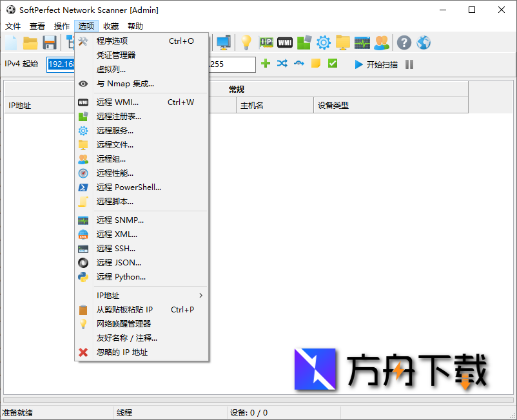Click the green plus add-range icon
Viewport: 517px width, 420px height.
coord(266,64)
